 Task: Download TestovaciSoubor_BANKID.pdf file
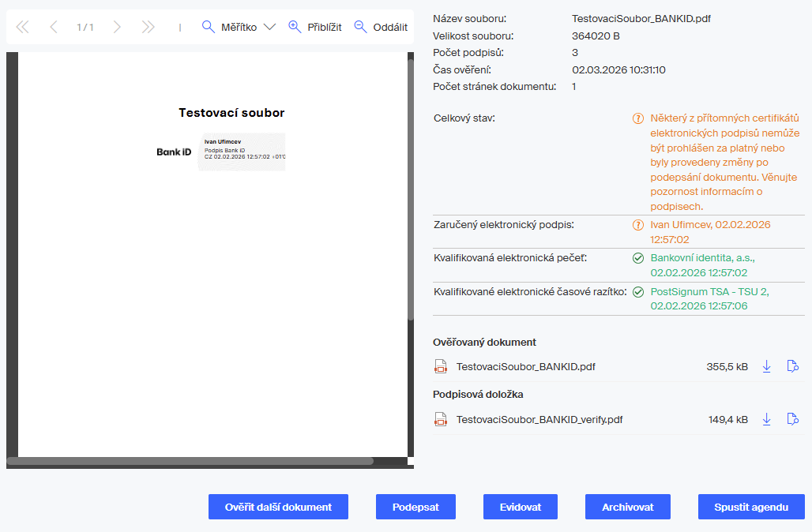(766, 366)
